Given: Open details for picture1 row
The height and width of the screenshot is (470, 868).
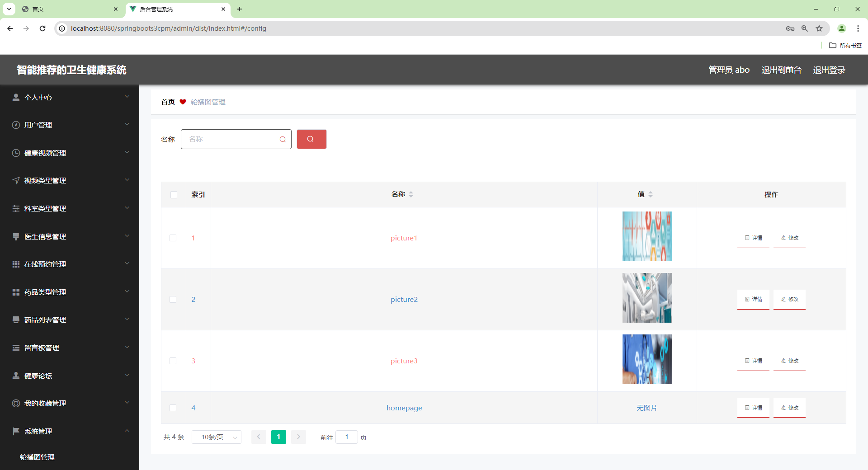Looking at the screenshot, I should 753,238.
